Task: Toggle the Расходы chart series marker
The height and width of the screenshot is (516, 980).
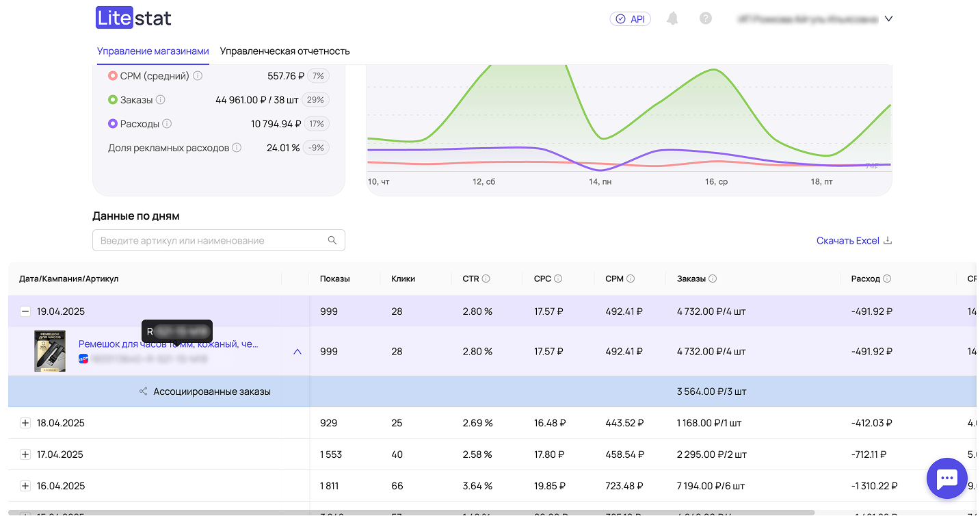Action: pyautogui.click(x=113, y=124)
